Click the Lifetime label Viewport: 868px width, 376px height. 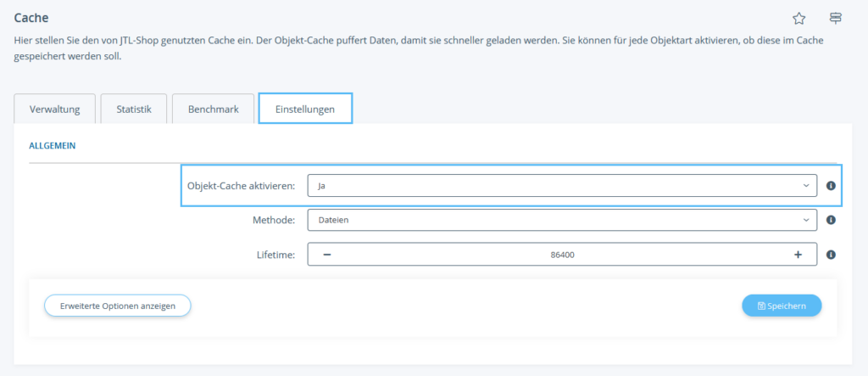275,255
